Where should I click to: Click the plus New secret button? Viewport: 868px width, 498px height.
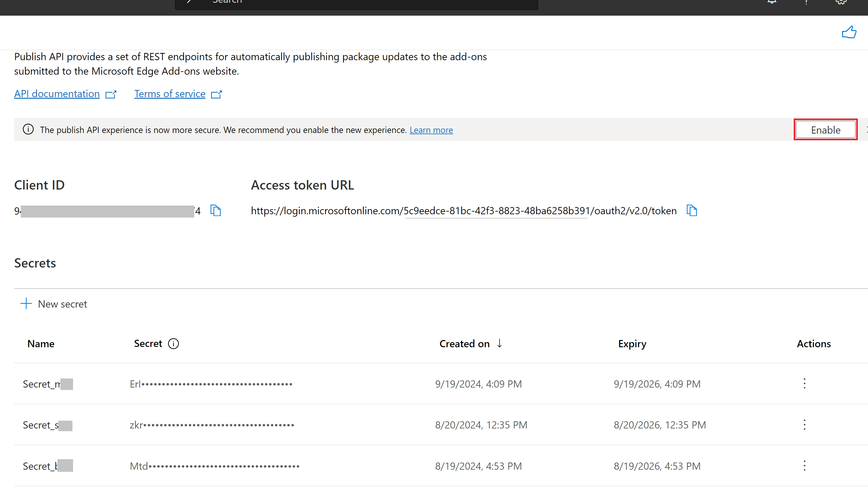pos(54,304)
